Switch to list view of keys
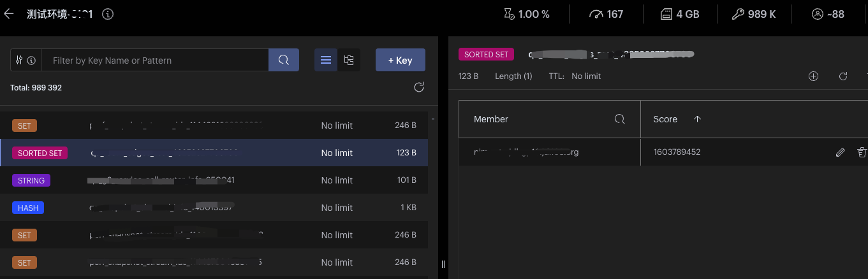This screenshot has height=279, width=868. [x=326, y=61]
